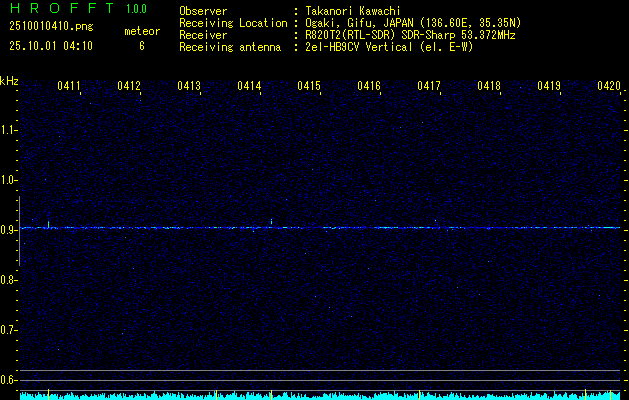Click the 0412 time marker
Viewport: 629px width, 400px height.
pyautogui.click(x=129, y=85)
